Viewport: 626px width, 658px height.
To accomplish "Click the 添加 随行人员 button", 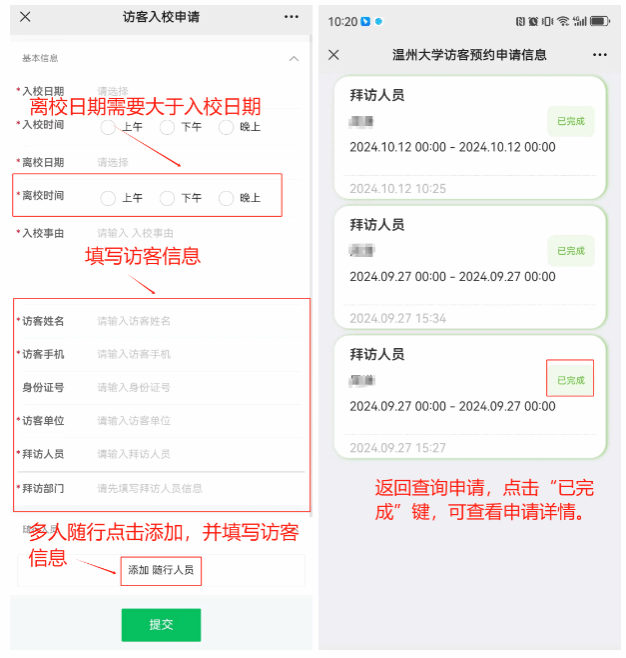I will [x=161, y=570].
